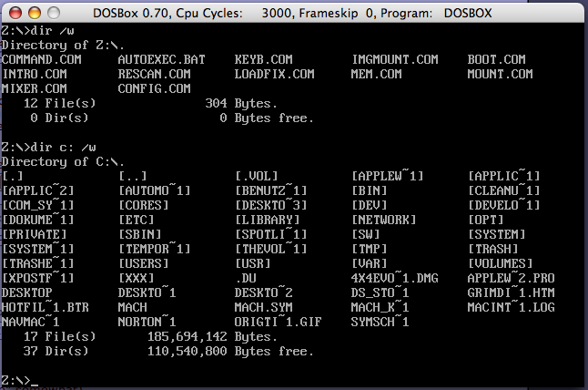Image resolution: width=588 pixels, height=390 pixels.
Task: Click the IMGMOUNT.COM listing
Action: [x=395, y=59]
